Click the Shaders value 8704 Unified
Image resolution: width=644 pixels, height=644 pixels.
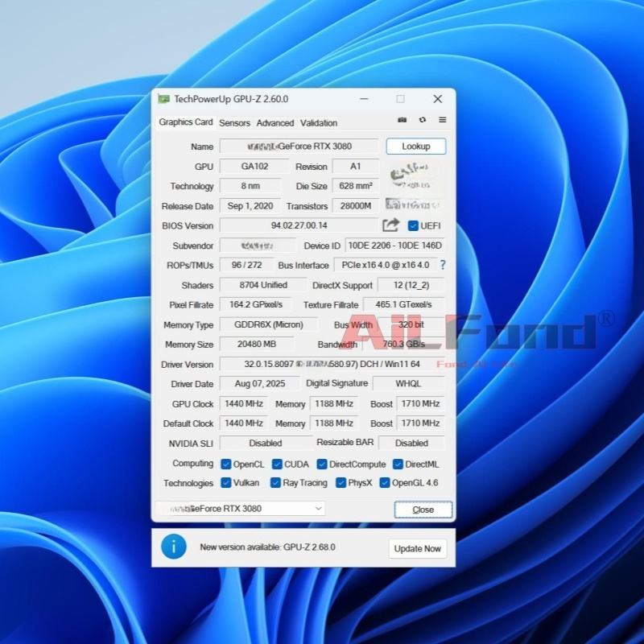coord(263,285)
